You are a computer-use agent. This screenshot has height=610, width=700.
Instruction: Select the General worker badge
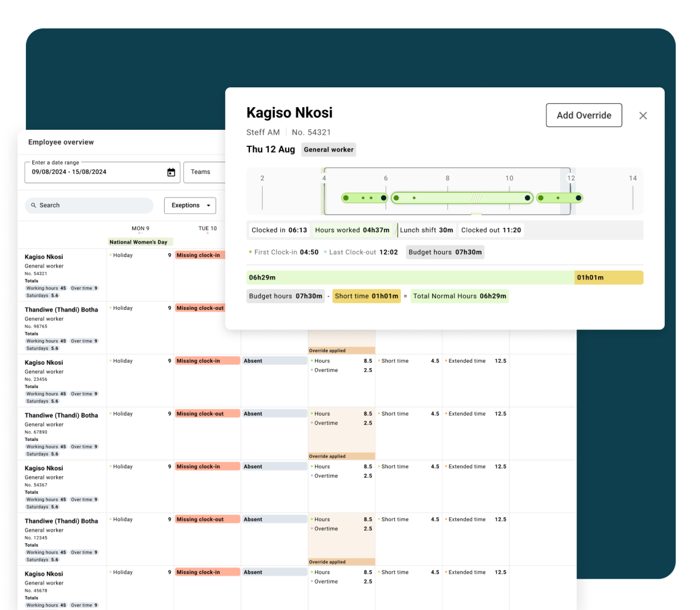[x=329, y=150]
